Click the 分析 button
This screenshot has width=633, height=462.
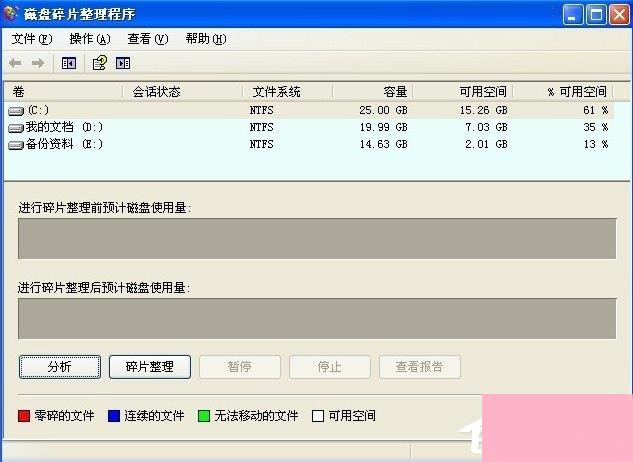pos(60,367)
